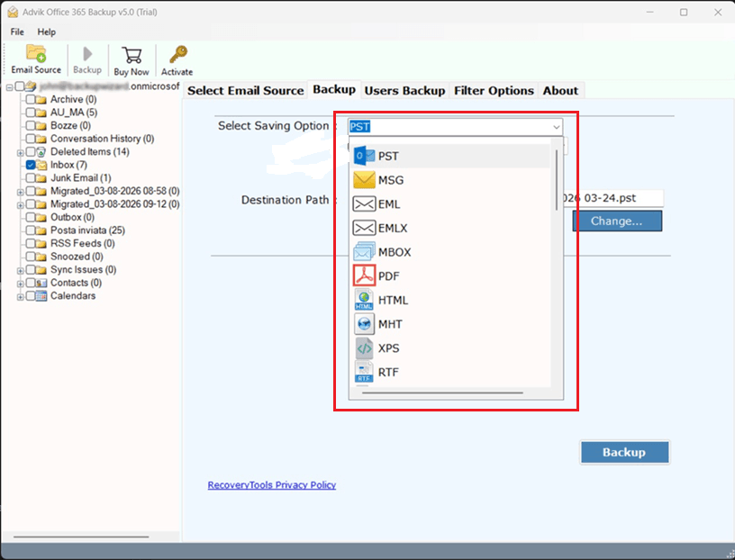
Task: Click the folder tree horizontal scrollbar
Action: pyautogui.click(x=81, y=537)
